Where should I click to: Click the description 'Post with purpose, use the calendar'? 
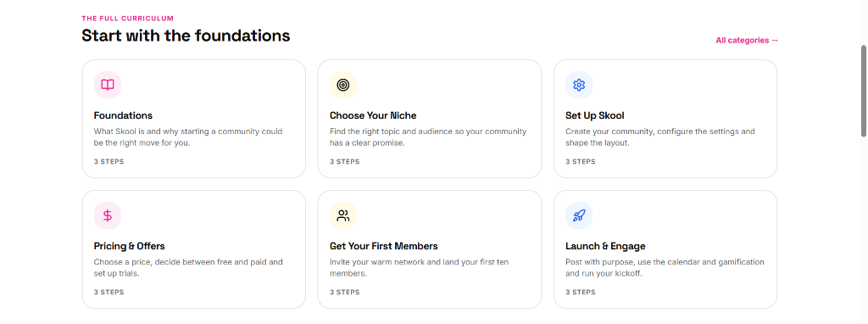click(x=665, y=267)
